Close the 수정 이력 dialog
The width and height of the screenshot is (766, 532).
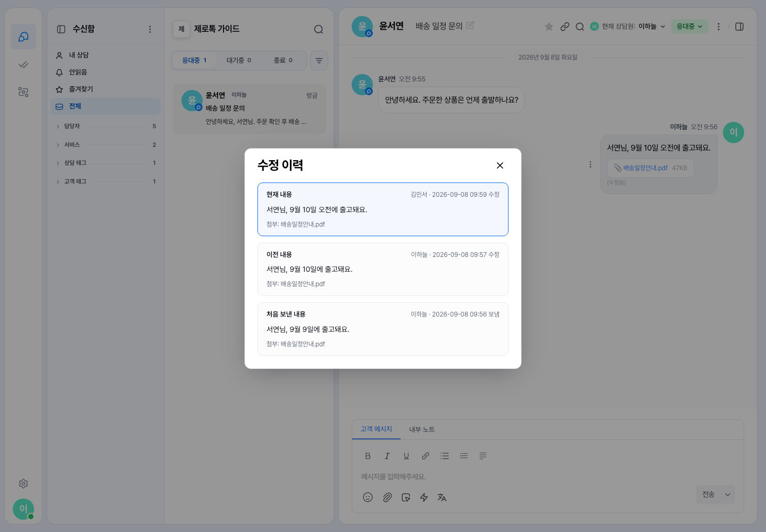[x=500, y=165]
